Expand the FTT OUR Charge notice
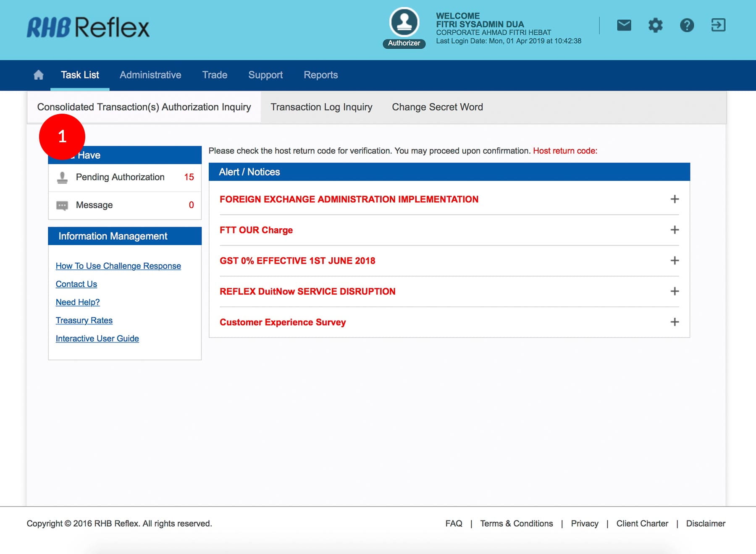Viewport: 756px width, 554px height. coord(675,230)
